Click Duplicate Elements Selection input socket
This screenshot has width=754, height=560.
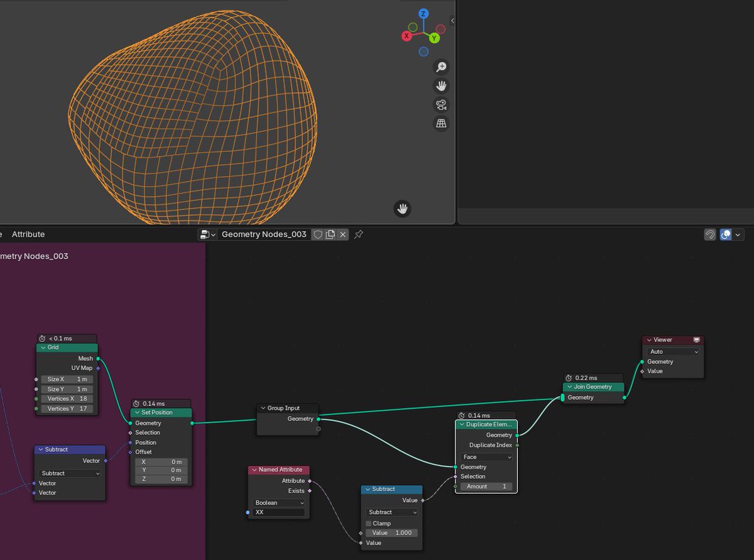[456, 476]
